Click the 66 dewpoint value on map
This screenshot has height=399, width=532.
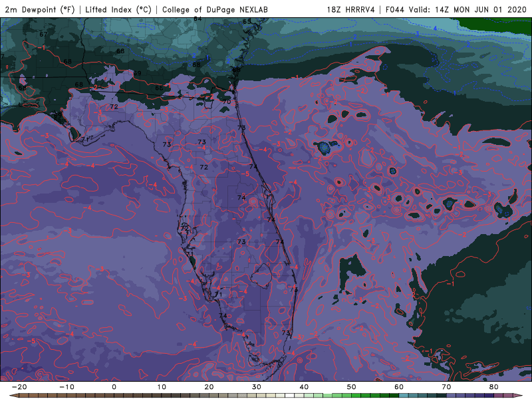tap(159, 88)
